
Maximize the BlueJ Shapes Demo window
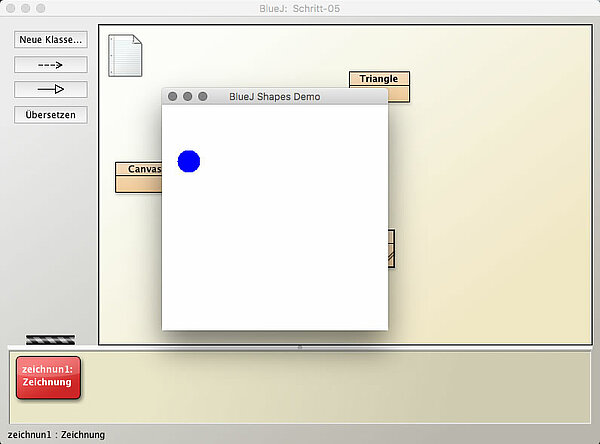pyautogui.click(x=203, y=96)
